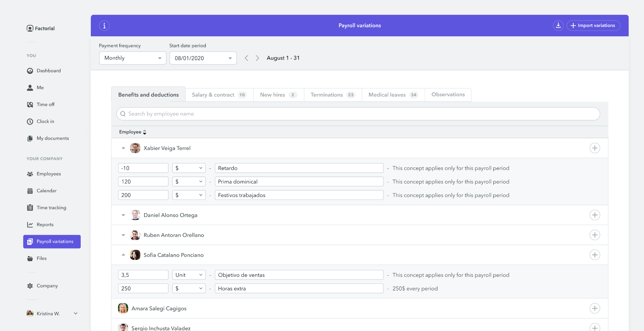Click the add concept plus for Xabier Veiga Terrel
The height and width of the screenshot is (331, 644).
click(x=595, y=148)
